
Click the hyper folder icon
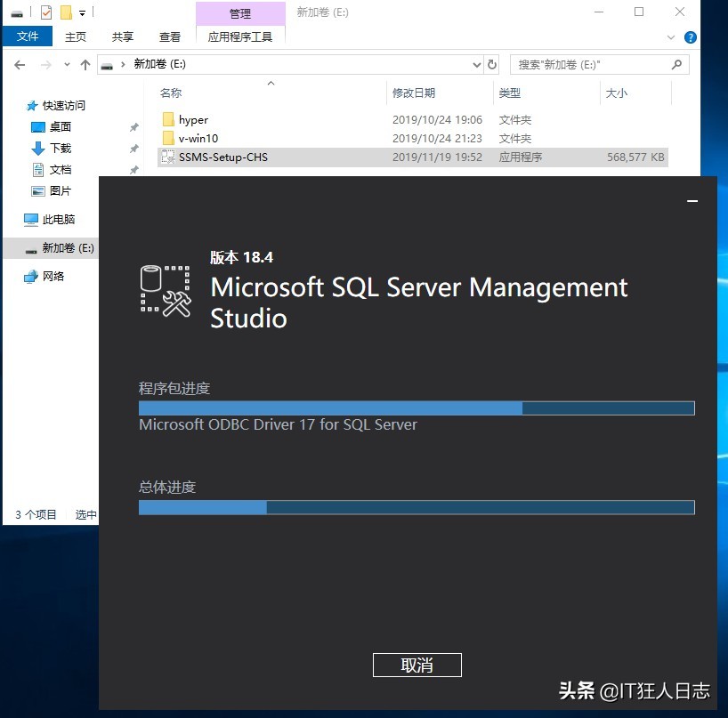168,119
